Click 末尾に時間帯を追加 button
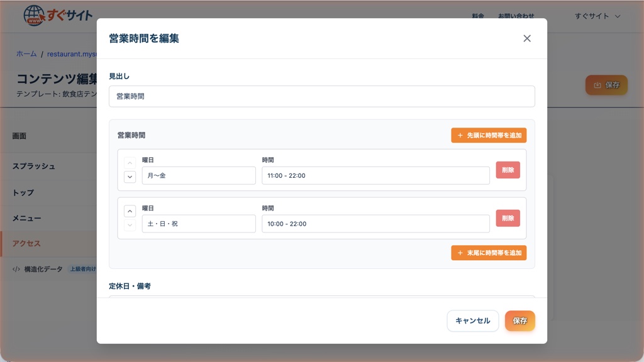This screenshot has height=362, width=644. [489, 253]
